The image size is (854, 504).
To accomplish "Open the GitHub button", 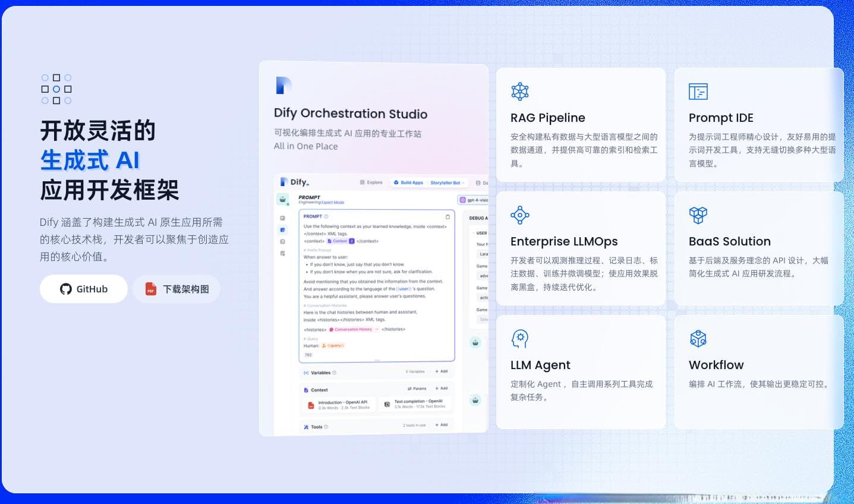I will [x=84, y=289].
